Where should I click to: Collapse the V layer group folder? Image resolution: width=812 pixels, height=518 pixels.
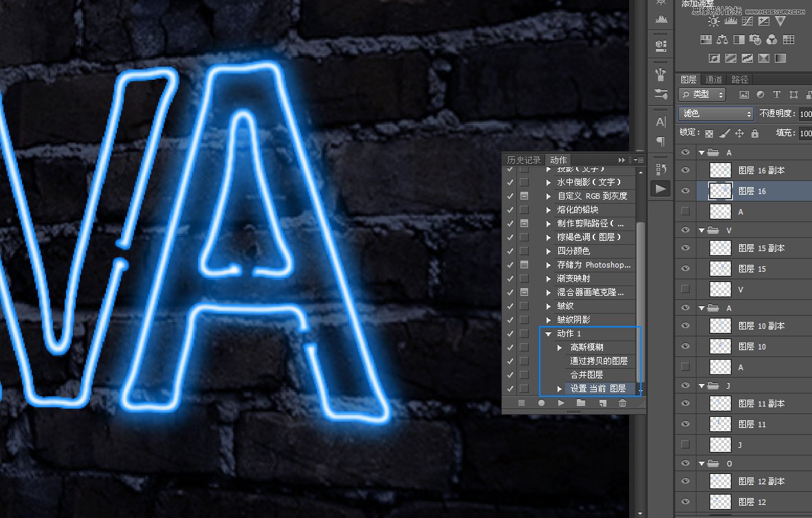pyautogui.click(x=701, y=230)
